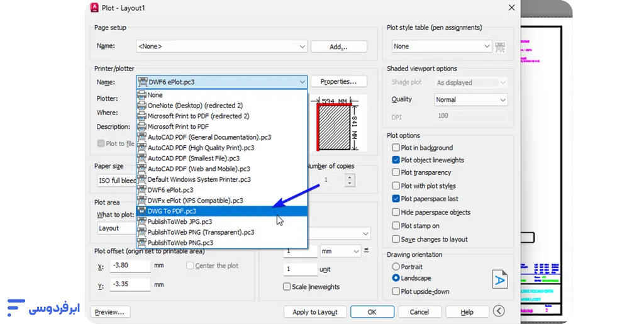This screenshot has width=644, height=324.
Task: Enable Scale lineweights checkbox
Action: [287, 287]
